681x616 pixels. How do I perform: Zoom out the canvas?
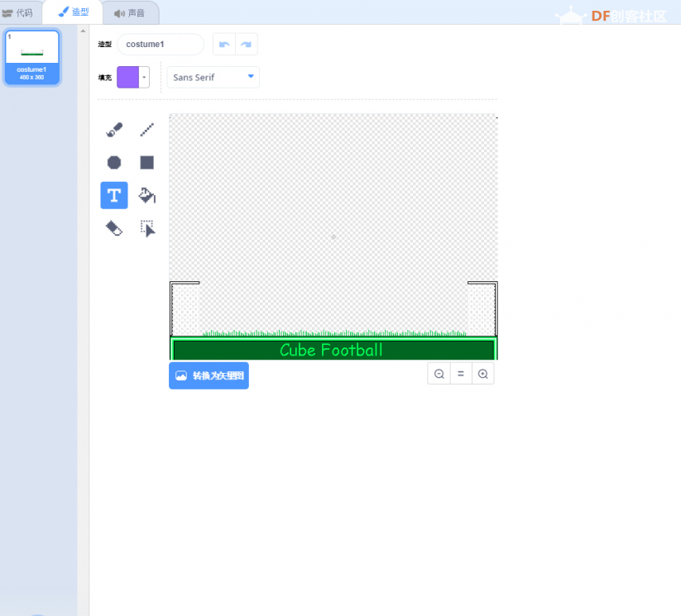[x=439, y=374]
